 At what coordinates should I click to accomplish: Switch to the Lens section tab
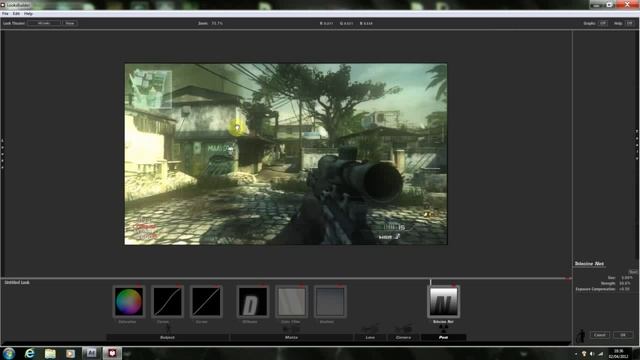point(370,338)
